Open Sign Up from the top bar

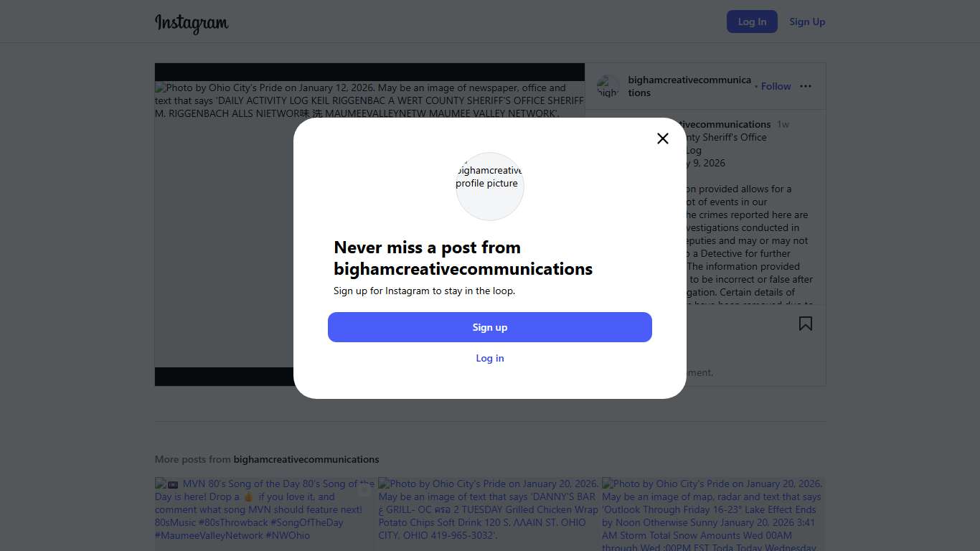point(807,22)
